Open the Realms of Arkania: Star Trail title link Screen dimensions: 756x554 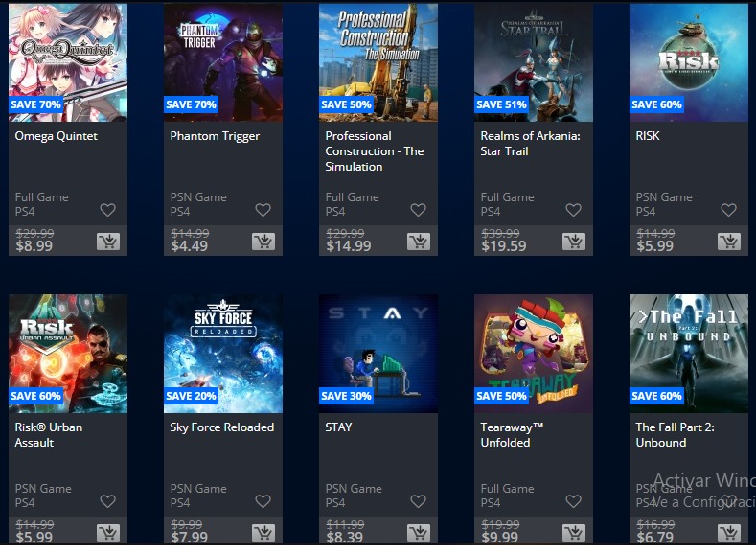[x=531, y=143]
